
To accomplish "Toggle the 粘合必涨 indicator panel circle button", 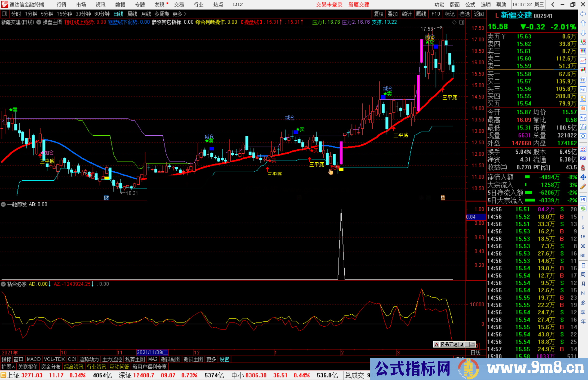I will click(x=4, y=284).
